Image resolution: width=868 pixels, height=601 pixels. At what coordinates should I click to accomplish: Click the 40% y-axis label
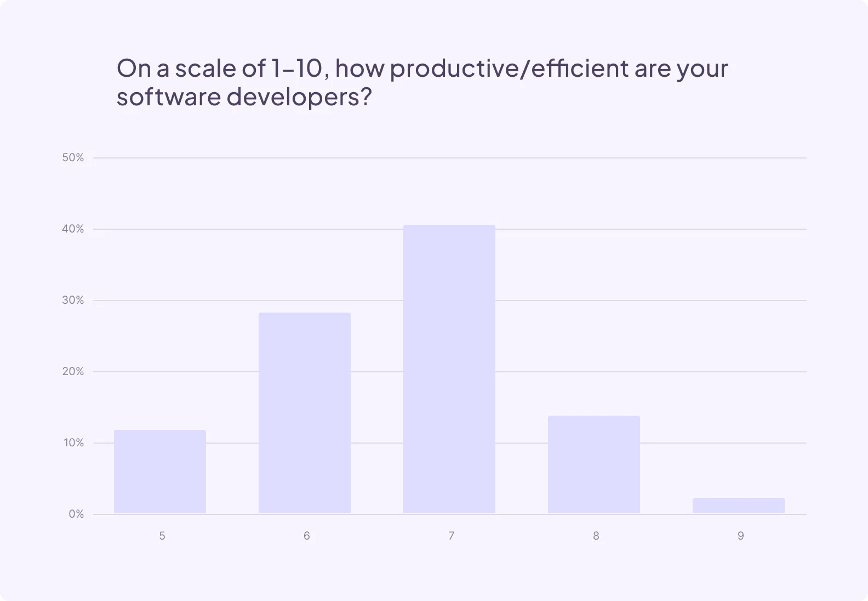tap(73, 229)
